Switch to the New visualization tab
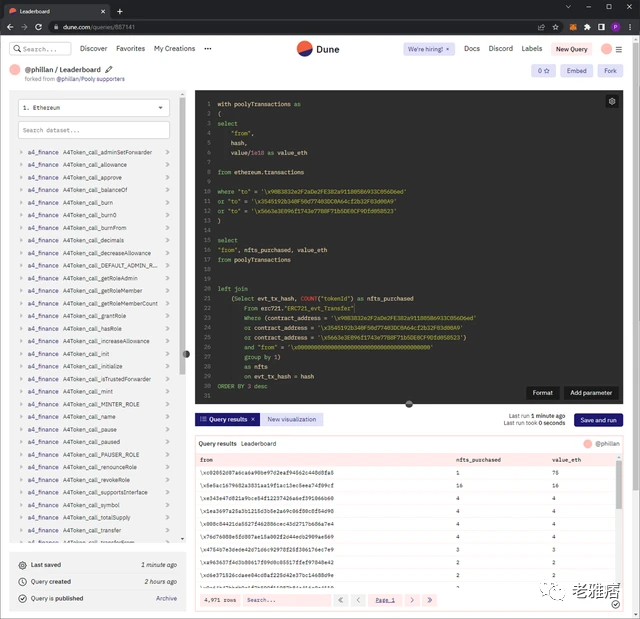 (x=291, y=419)
